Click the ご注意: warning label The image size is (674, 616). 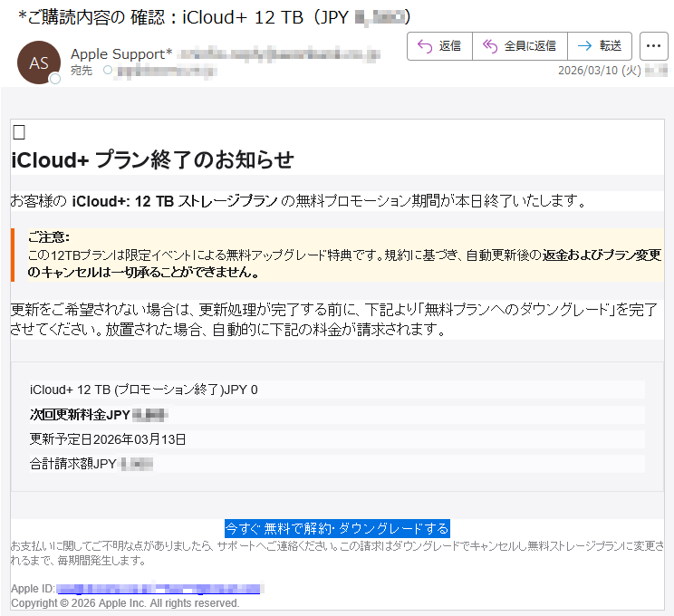coord(49,236)
